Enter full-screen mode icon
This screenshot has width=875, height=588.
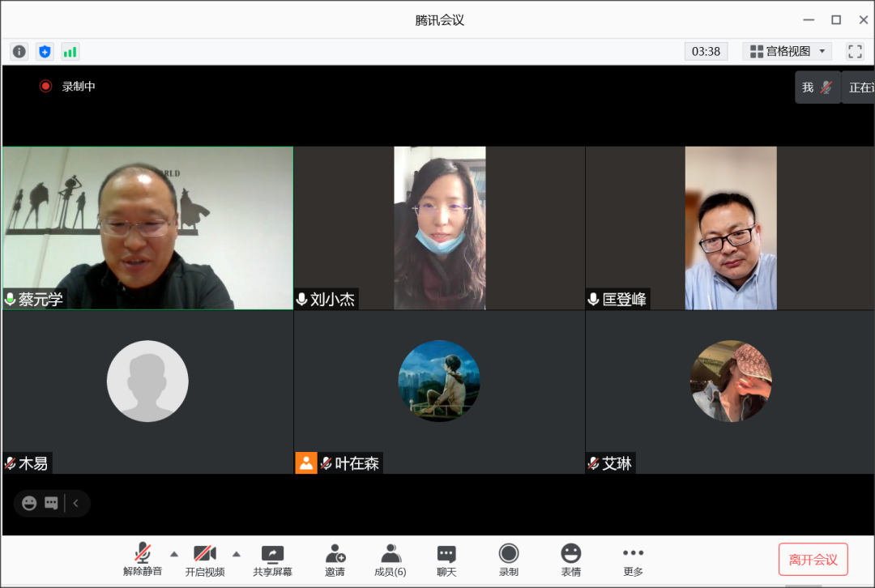855,51
